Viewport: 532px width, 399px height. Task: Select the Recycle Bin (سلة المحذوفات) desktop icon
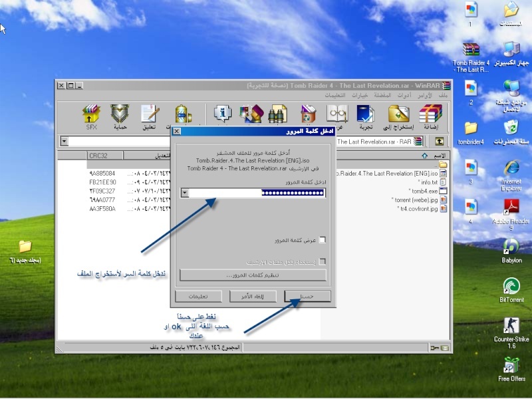pyautogui.click(x=511, y=132)
